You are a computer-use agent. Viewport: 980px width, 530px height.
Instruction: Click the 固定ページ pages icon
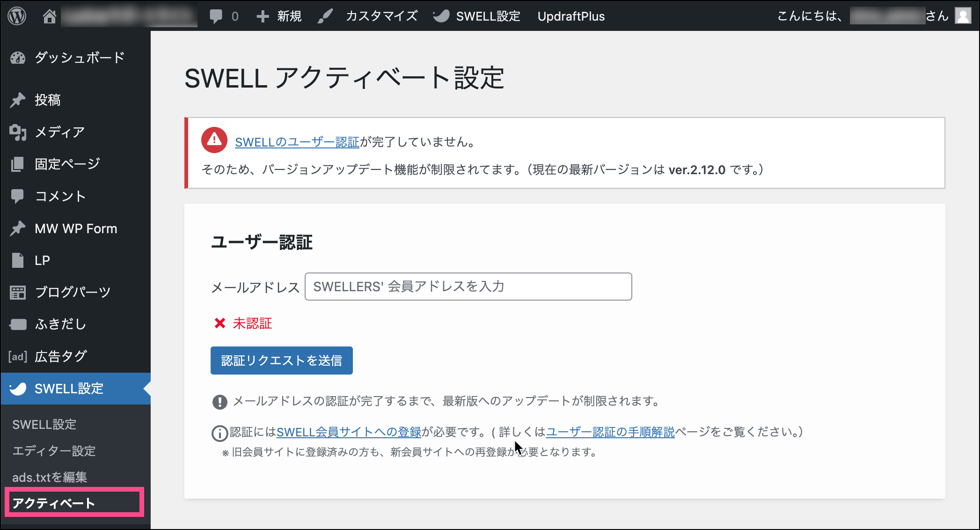pyautogui.click(x=18, y=164)
